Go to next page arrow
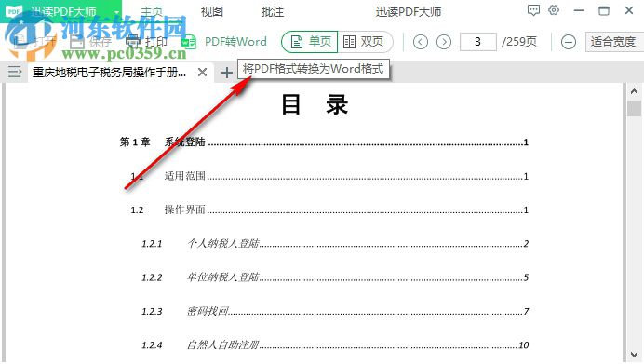Viewport: 644px width, 364px height. 444,42
